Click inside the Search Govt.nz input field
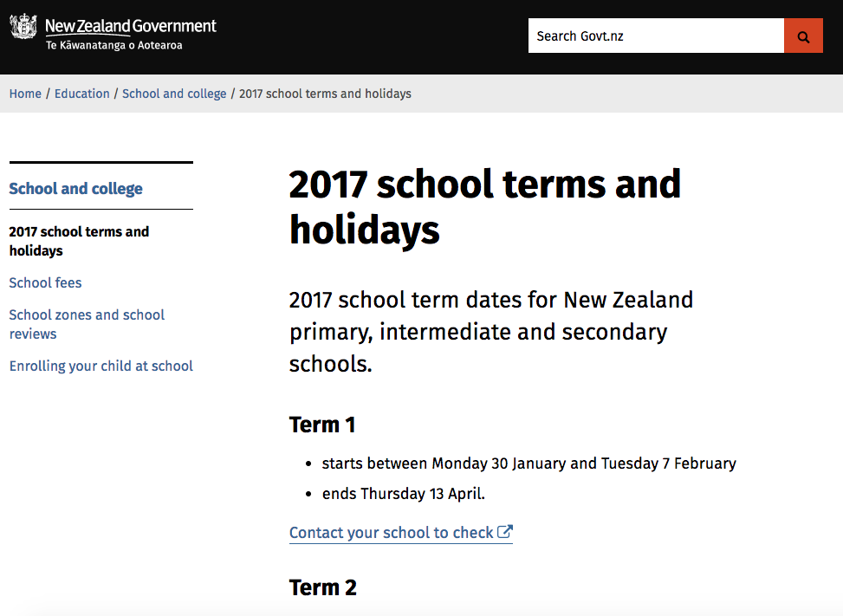843x616 pixels. (x=656, y=36)
